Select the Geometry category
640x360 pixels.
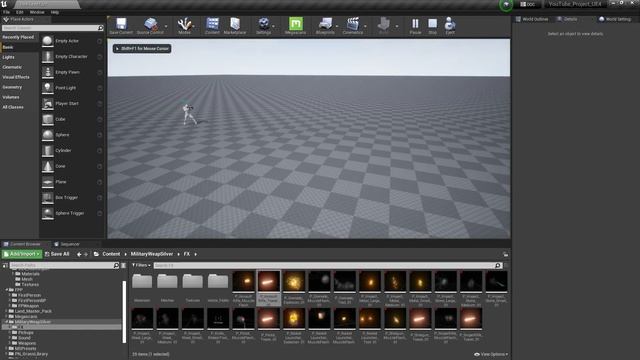tap(12, 87)
